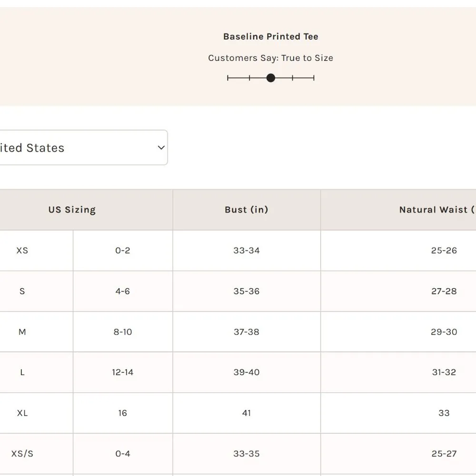
Task: Select the 16 US sizing cell
Action: click(x=122, y=413)
